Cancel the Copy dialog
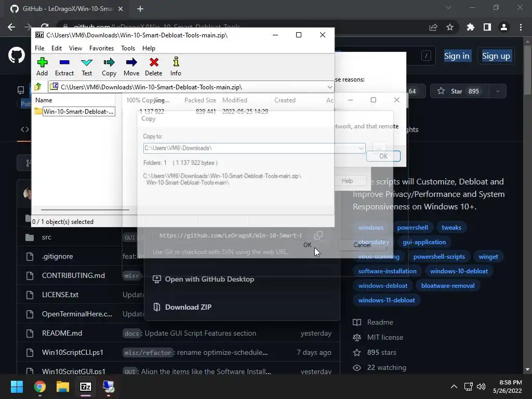The height and width of the screenshot is (399, 532). (x=362, y=245)
